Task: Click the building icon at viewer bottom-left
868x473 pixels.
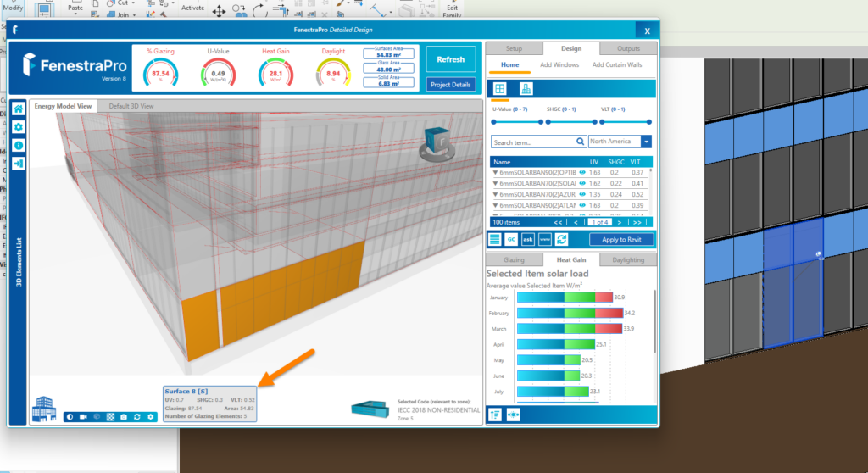Action: coord(44,409)
